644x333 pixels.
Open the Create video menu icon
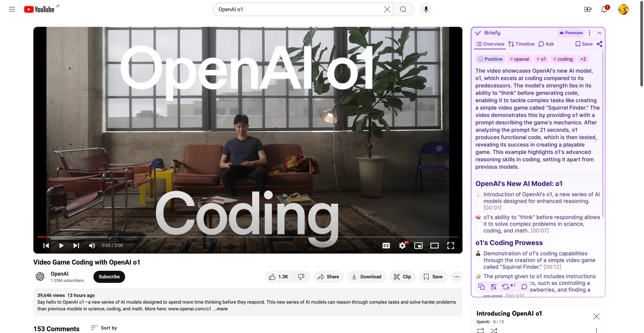(588, 9)
